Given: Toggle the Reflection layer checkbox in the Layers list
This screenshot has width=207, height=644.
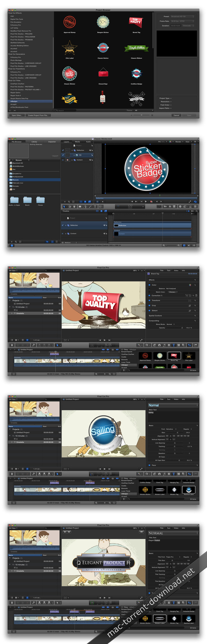Looking at the screenshot, I should pyautogui.click(x=63, y=150).
